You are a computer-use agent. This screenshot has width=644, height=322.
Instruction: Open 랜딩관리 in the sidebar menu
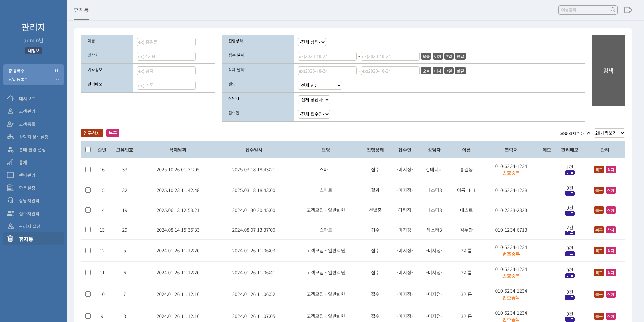click(x=27, y=175)
